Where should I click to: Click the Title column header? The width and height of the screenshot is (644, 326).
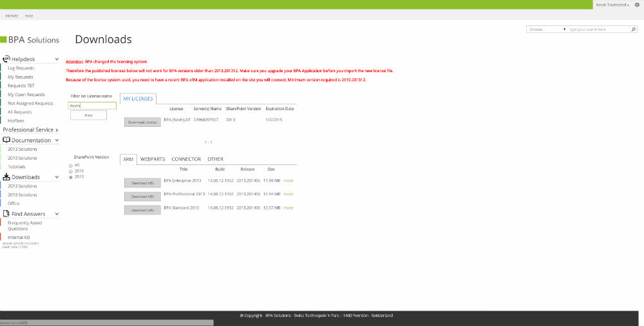[x=184, y=169]
